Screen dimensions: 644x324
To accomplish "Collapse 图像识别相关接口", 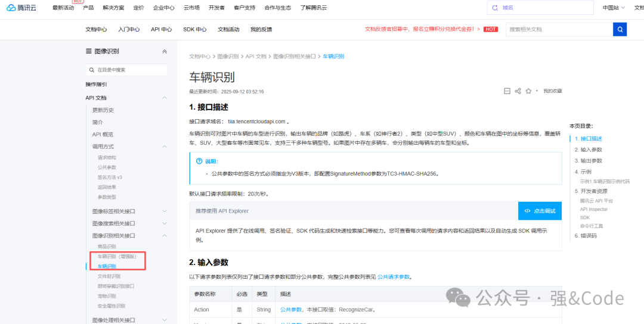I will [x=165, y=236].
